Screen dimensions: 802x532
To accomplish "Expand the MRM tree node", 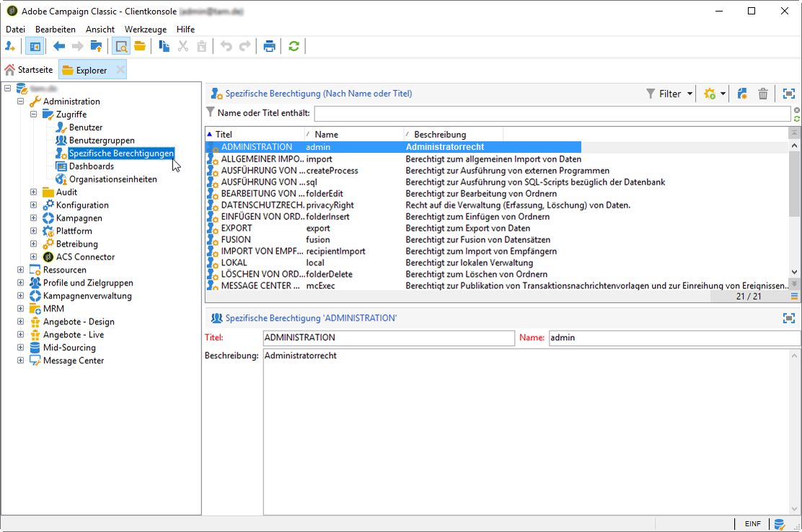I will pyautogui.click(x=20, y=309).
